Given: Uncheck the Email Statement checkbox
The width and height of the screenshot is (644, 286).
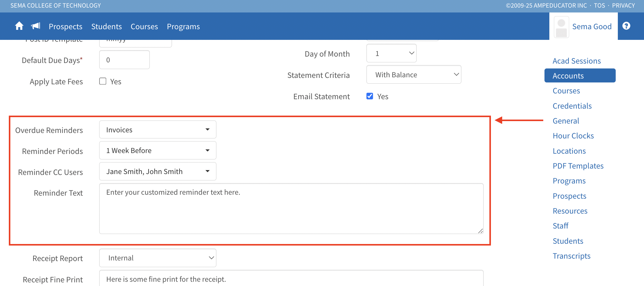Looking at the screenshot, I should [370, 96].
